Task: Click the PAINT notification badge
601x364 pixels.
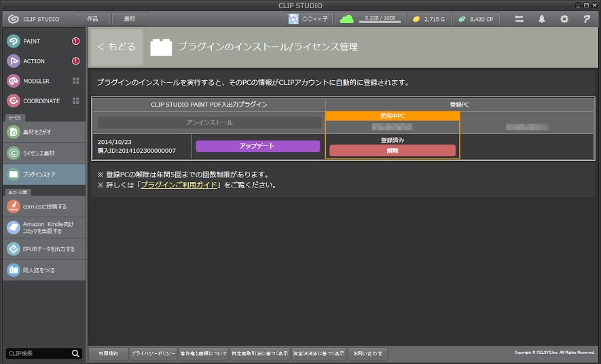Action: tap(76, 41)
